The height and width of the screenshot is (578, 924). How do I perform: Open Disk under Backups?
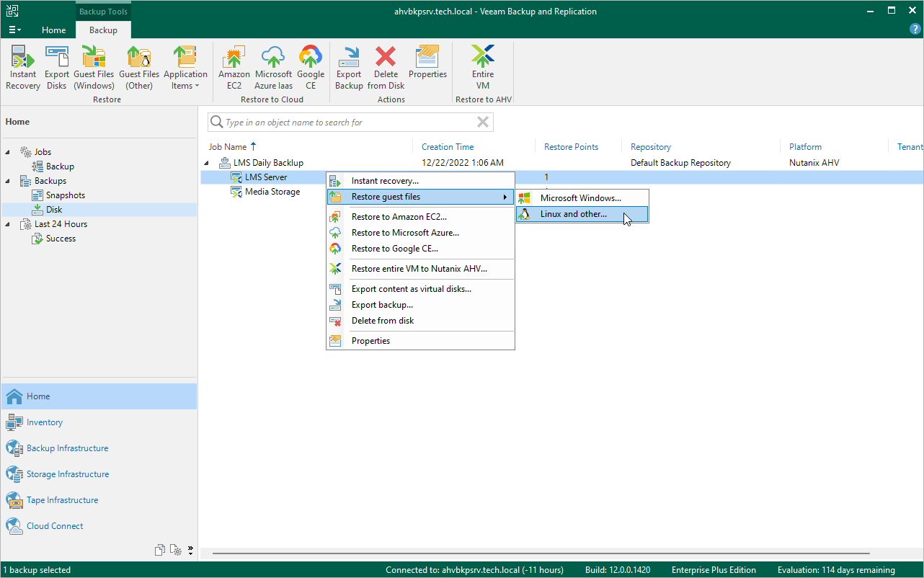[x=54, y=210]
